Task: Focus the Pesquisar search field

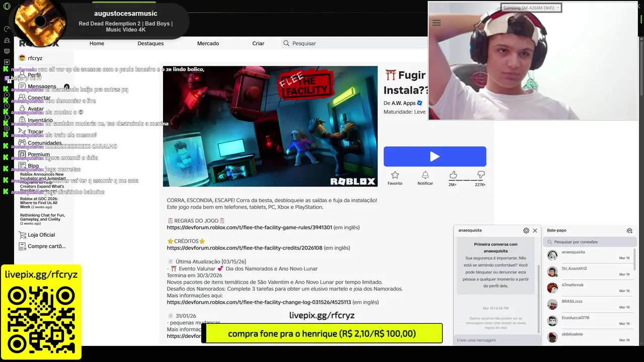Action: click(x=355, y=43)
